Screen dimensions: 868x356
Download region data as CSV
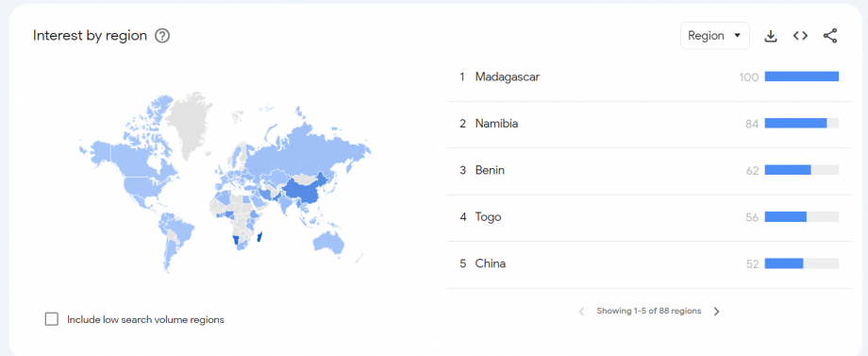(771, 36)
